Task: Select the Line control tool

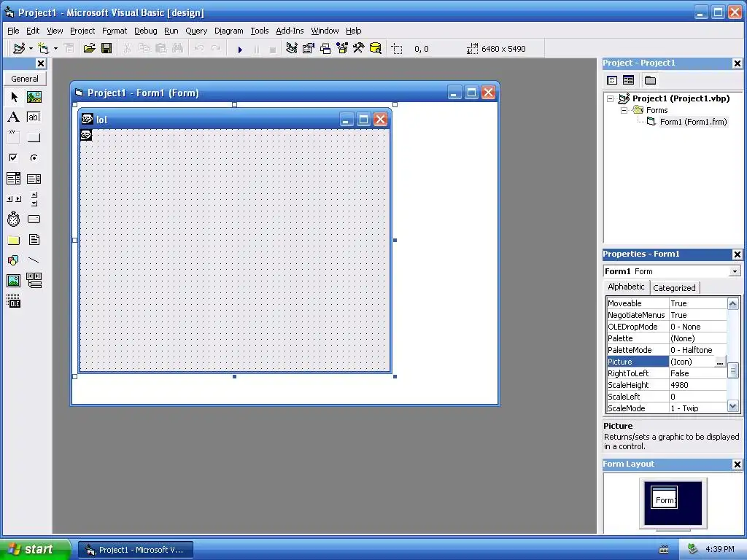Action: (34, 260)
